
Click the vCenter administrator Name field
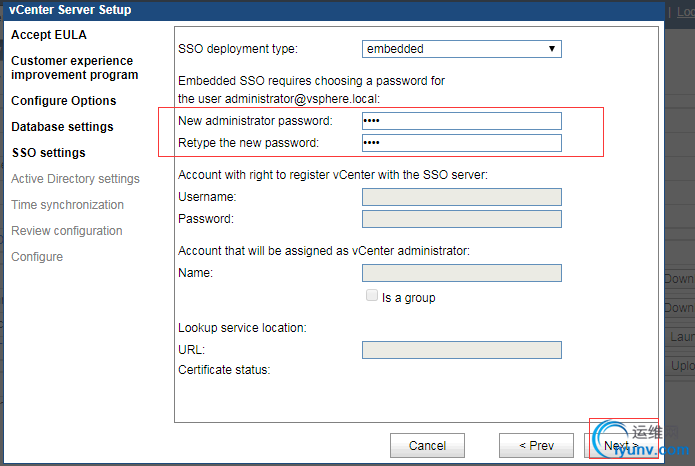click(461, 273)
